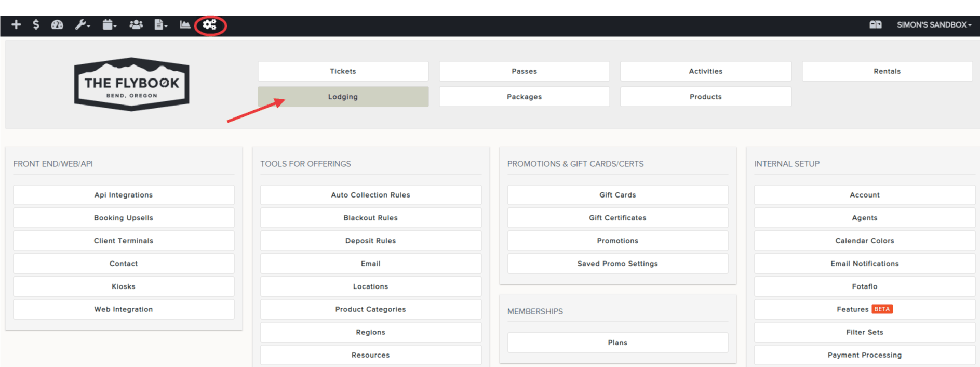Image resolution: width=980 pixels, height=367 pixels.
Task: Open Saved Promo Settings
Action: tap(618, 264)
